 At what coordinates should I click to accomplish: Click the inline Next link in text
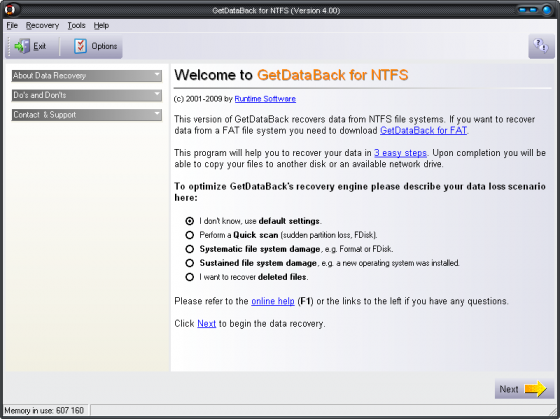click(206, 324)
